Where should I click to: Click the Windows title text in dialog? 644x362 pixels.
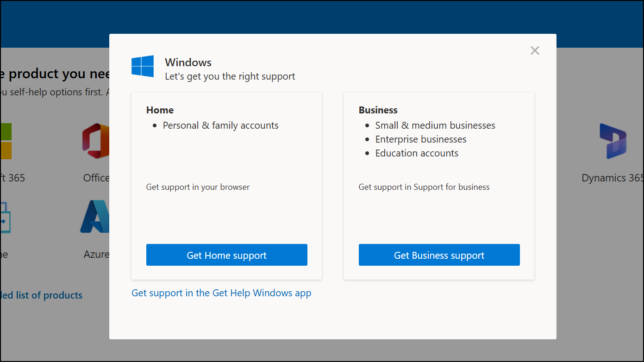(188, 62)
